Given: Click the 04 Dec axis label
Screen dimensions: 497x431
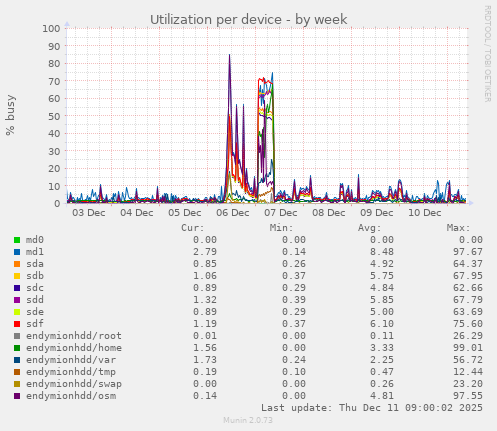Looking at the screenshot, I should (x=137, y=213).
